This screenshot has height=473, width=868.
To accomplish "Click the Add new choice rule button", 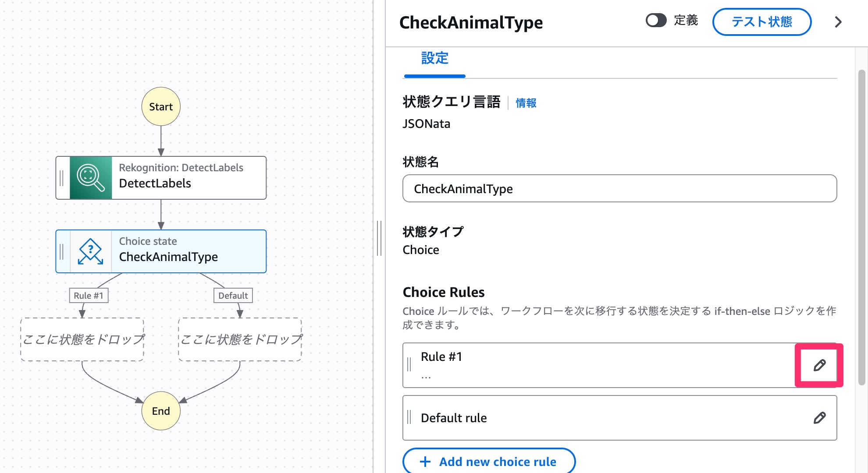I will 489,461.
